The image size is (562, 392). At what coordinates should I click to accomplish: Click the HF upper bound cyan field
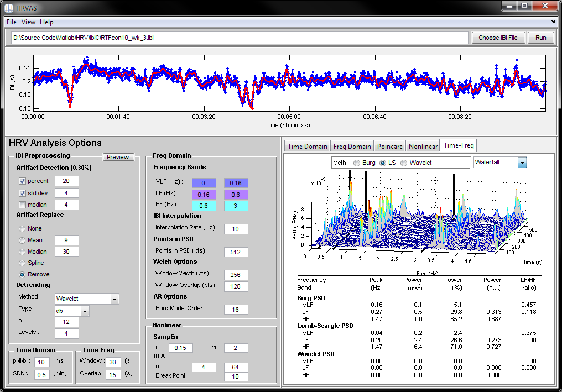pyautogui.click(x=236, y=206)
